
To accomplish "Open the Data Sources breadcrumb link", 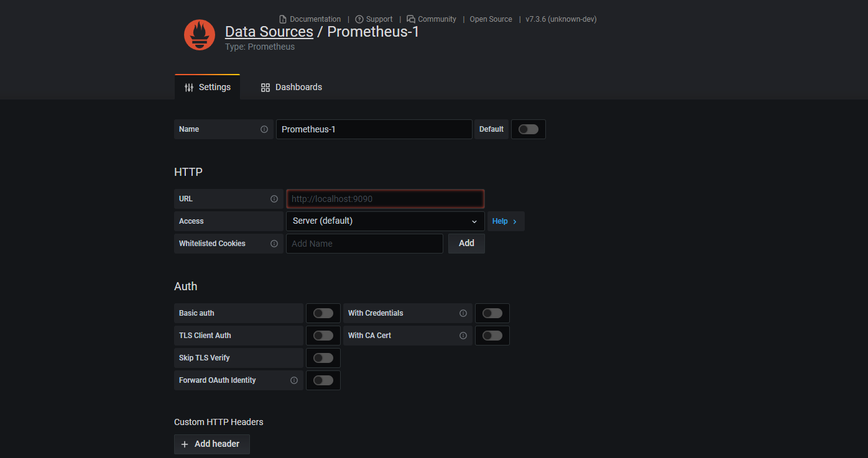I will pyautogui.click(x=269, y=32).
